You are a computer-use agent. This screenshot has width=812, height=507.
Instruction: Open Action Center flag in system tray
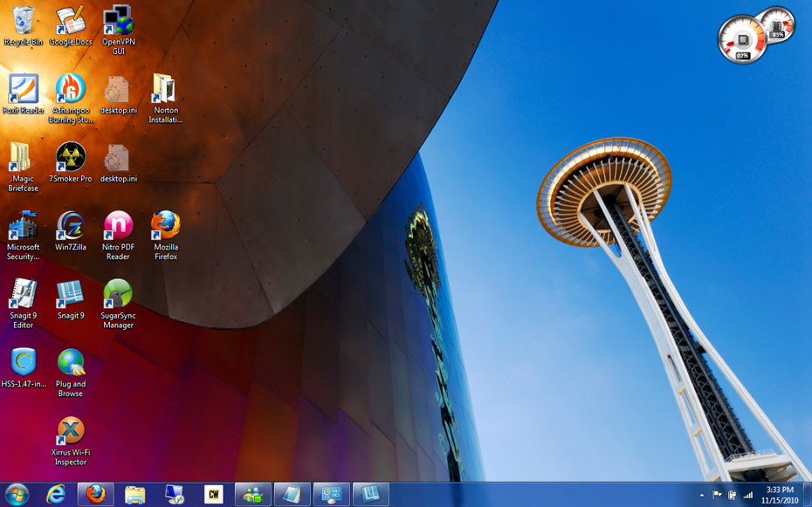coord(717,494)
